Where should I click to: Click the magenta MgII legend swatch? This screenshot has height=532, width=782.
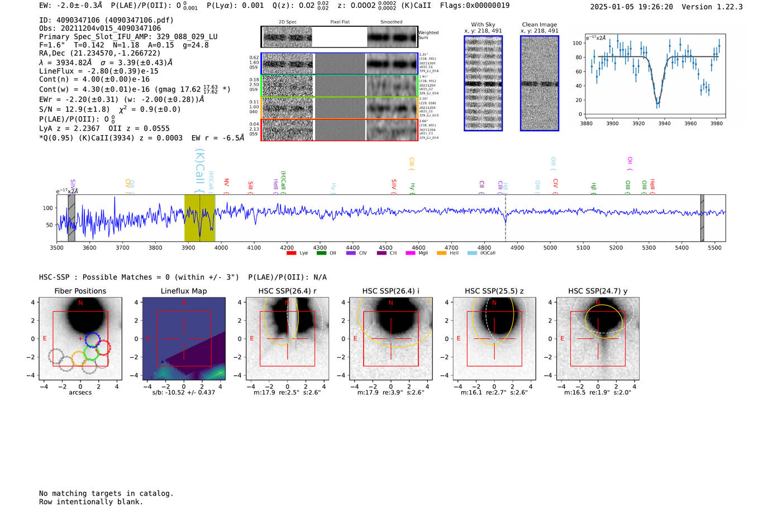[x=411, y=253]
